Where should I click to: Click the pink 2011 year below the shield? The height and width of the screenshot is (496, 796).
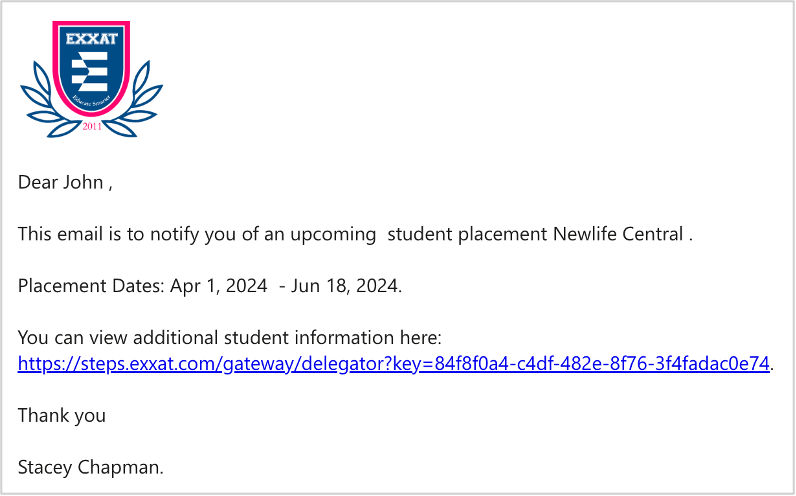92,125
